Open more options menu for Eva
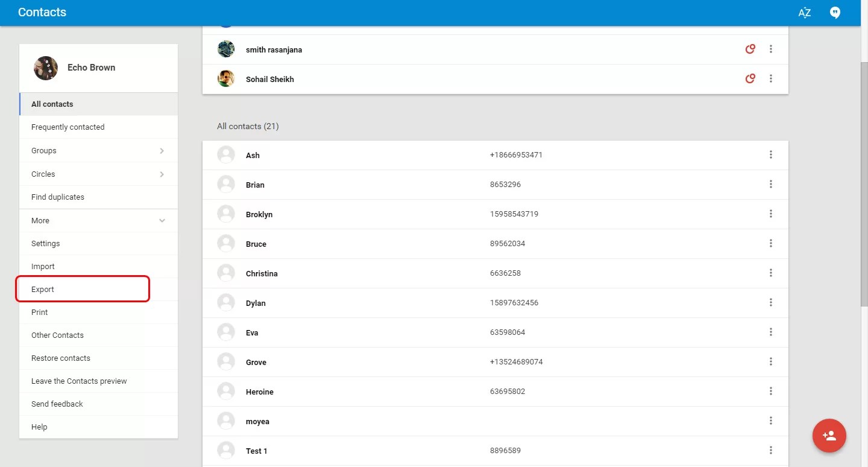The image size is (868, 467). point(771,332)
